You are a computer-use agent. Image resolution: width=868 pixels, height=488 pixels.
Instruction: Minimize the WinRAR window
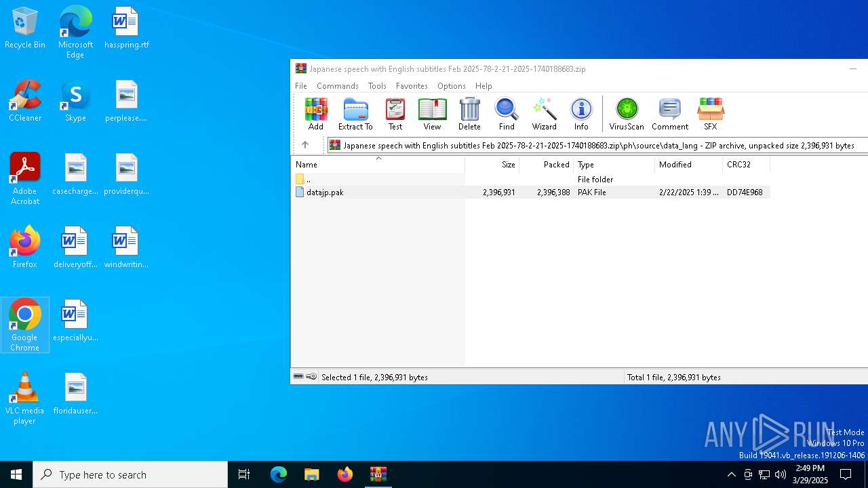click(853, 68)
